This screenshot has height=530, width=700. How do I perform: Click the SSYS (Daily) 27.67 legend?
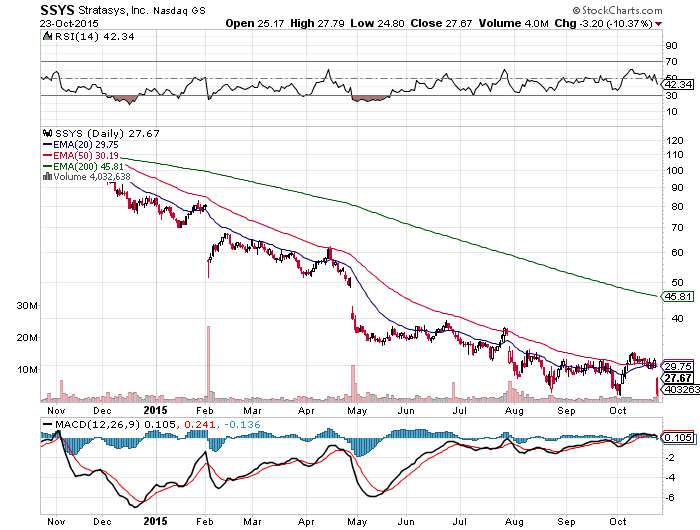[107, 134]
